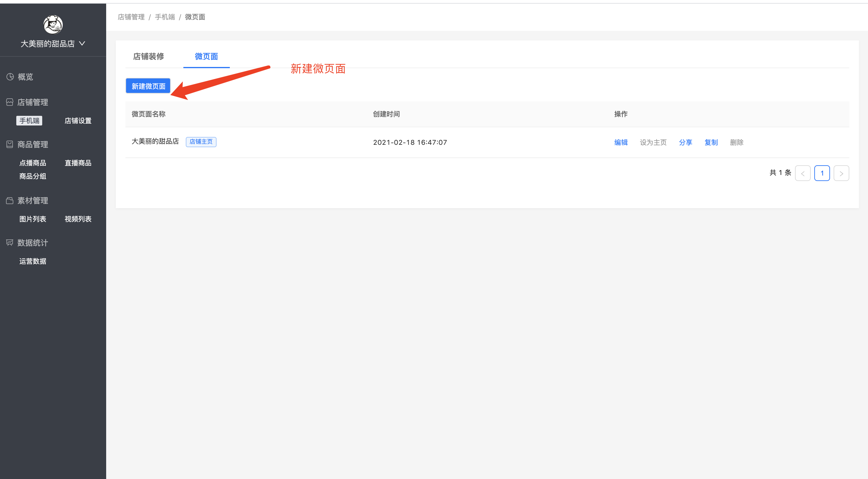The image size is (868, 479).
Task: Click the 微页面名称 column header
Action: point(149,114)
